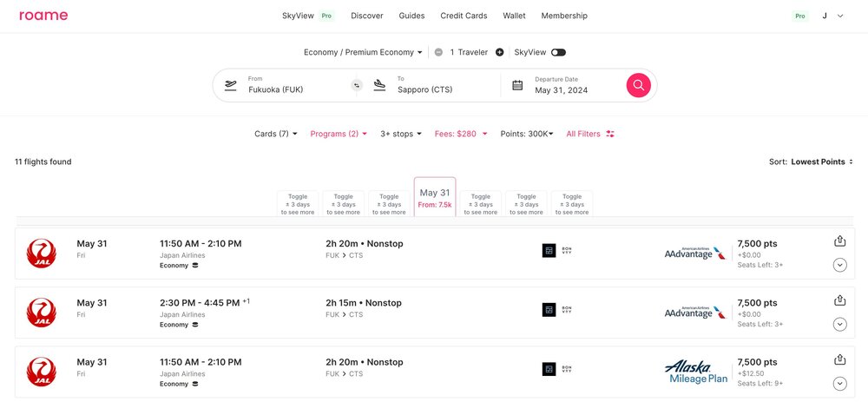
Task: Toggle ±3 days right of May 31
Action: tap(480, 204)
